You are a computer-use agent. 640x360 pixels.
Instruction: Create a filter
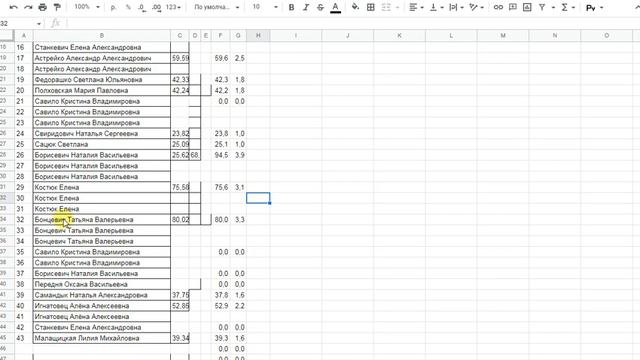[542, 7]
